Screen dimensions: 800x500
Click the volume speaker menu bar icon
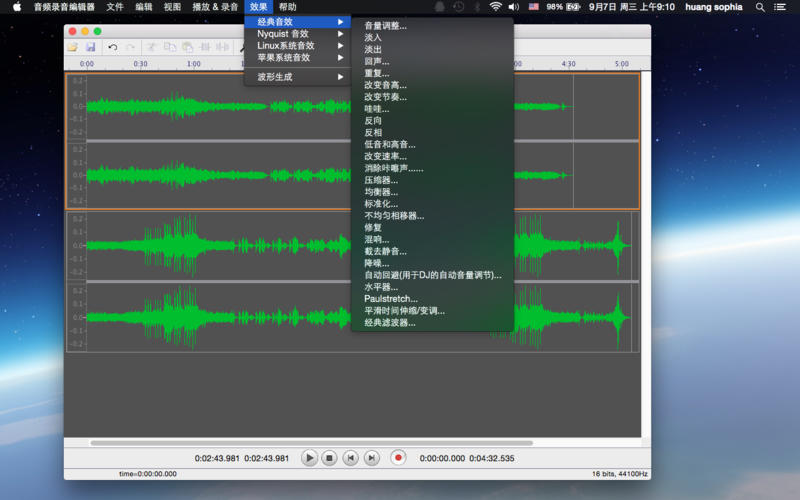[514, 7]
